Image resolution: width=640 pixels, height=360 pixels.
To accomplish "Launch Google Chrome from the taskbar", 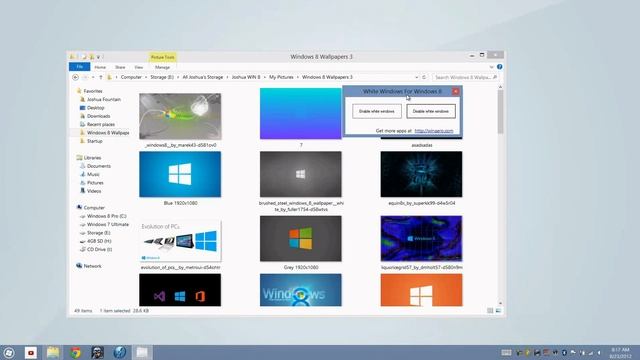I will 75,353.
